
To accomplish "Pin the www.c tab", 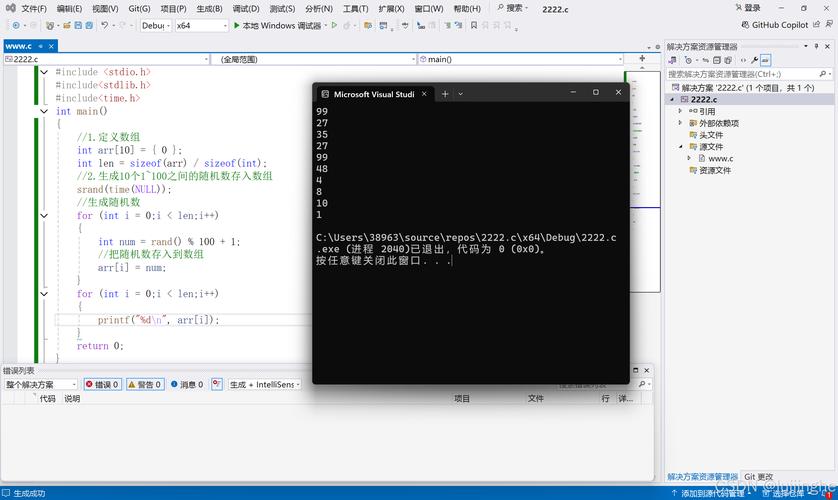I will pos(41,46).
